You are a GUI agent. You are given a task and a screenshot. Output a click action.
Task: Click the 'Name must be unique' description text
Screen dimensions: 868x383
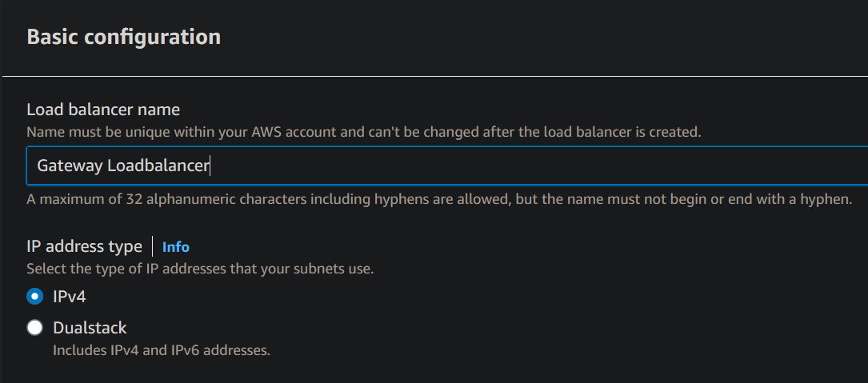point(120,131)
